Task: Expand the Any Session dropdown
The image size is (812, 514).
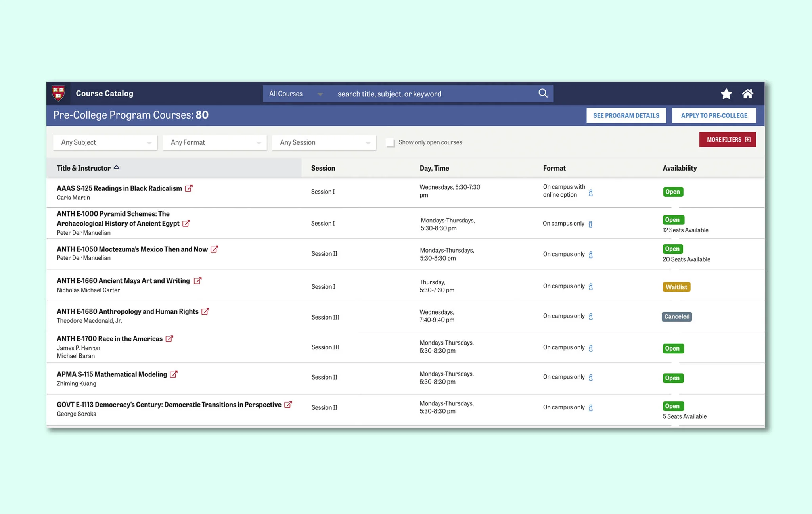Action: click(x=324, y=142)
